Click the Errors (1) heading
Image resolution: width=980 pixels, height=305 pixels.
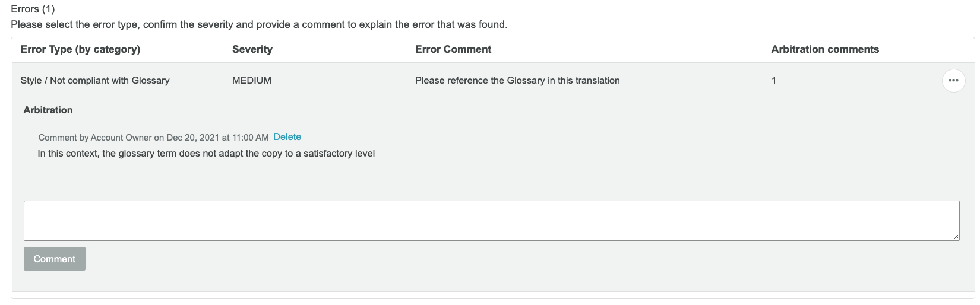coord(33,9)
